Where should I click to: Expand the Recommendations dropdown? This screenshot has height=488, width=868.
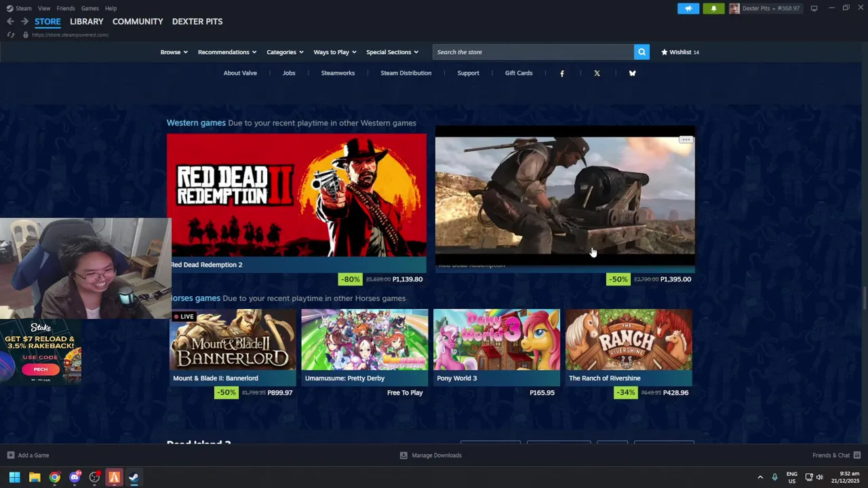tap(227, 52)
